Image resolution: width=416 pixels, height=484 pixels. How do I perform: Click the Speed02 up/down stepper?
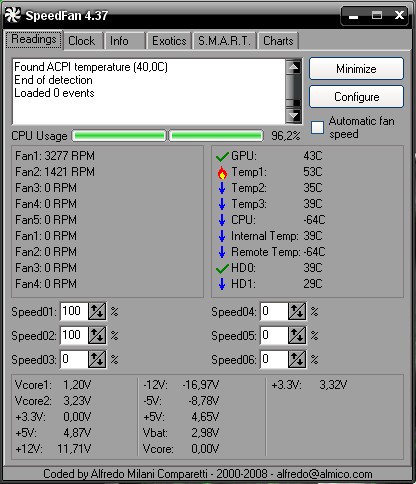pos(97,335)
